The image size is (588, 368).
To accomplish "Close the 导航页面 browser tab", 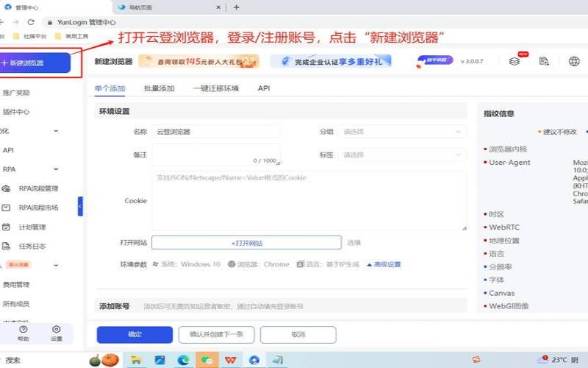I will 218,7.
